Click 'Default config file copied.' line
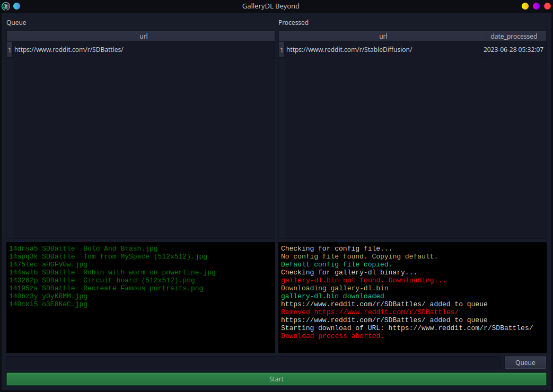 point(337,264)
